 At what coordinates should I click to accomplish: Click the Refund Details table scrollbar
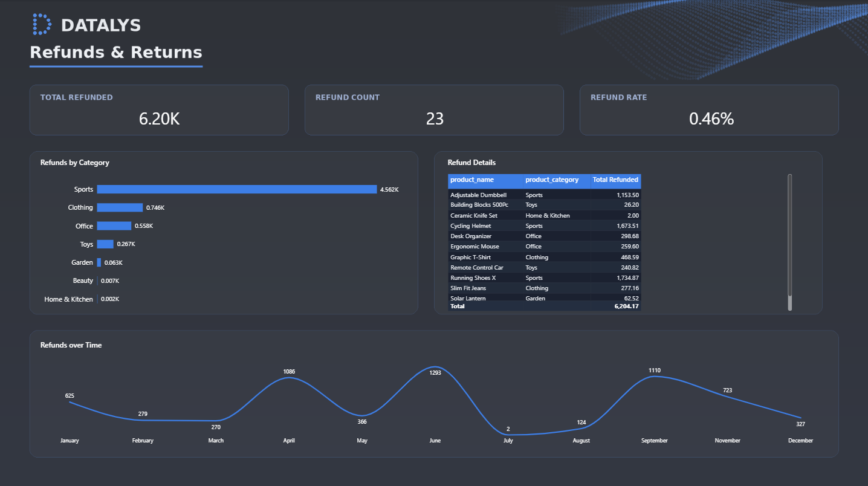click(x=789, y=242)
